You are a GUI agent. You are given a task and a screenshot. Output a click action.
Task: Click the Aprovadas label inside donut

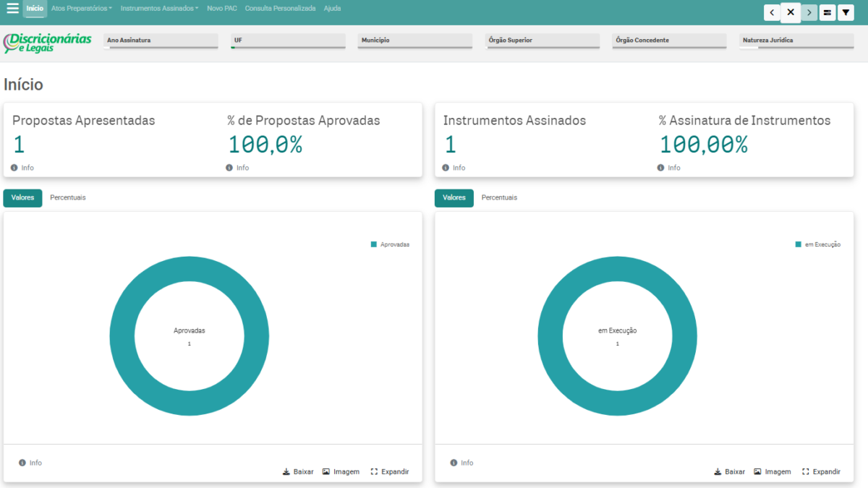[x=190, y=330]
